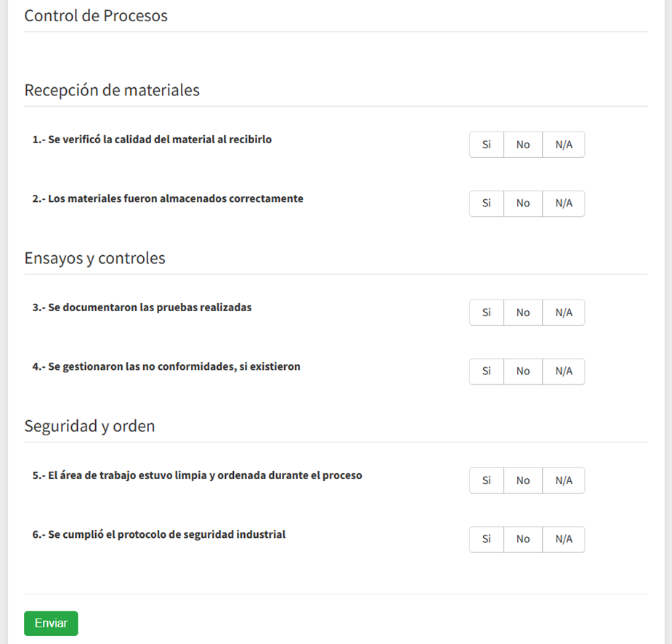Choose No for no conformidades question
672x644 pixels.
(x=523, y=371)
